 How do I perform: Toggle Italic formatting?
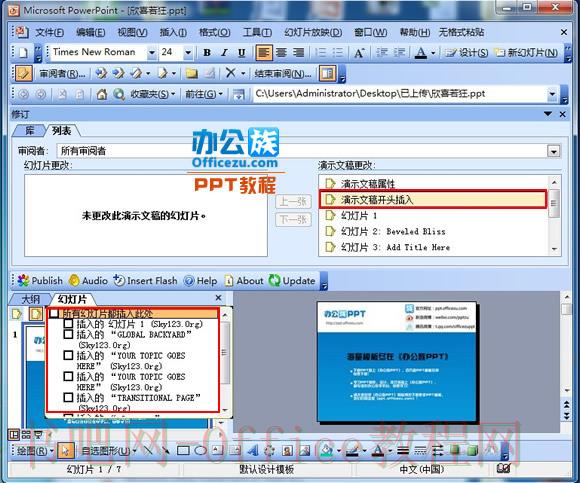tap(225, 53)
